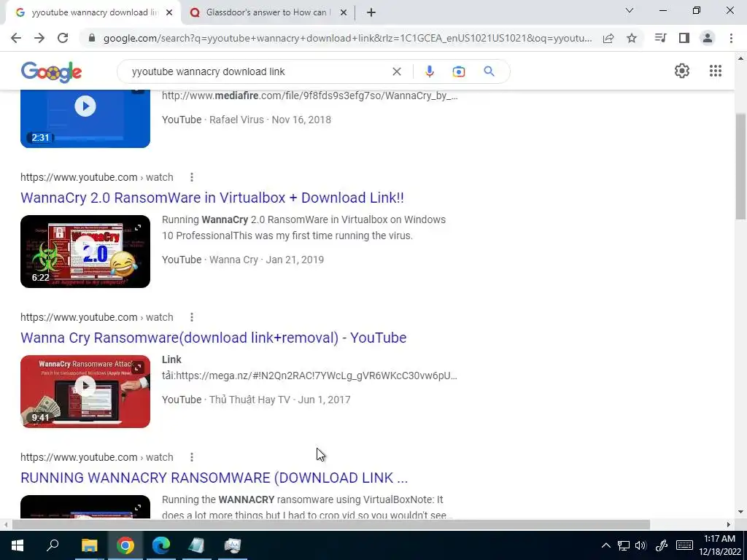The width and height of the screenshot is (747, 560).
Task: Open the share this page icon
Action: [x=608, y=39]
